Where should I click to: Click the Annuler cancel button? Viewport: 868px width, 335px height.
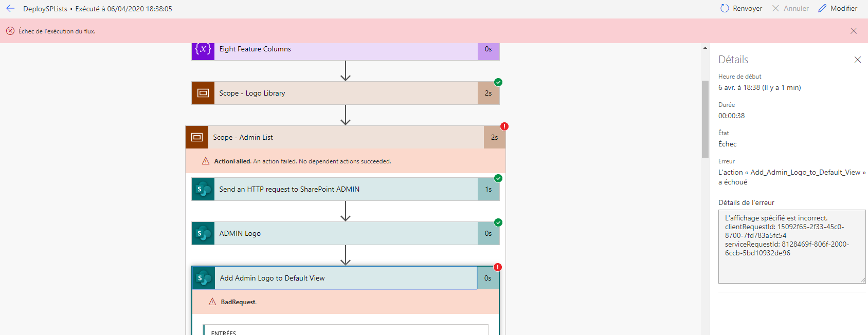(790, 8)
